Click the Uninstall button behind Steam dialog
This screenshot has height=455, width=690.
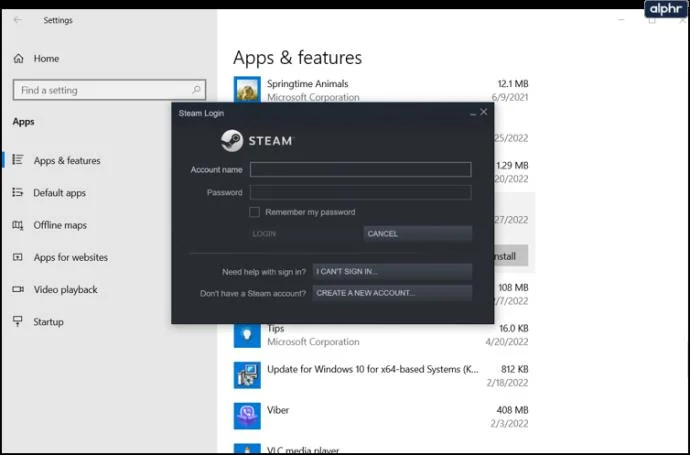click(510, 256)
